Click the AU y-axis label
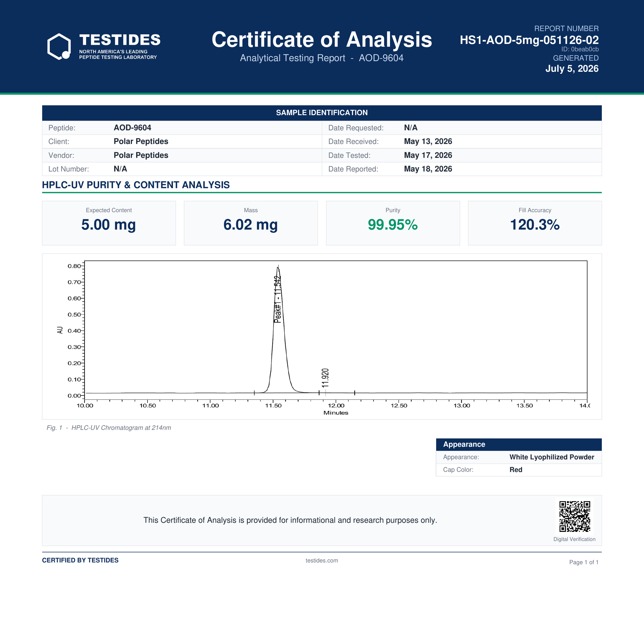 pyautogui.click(x=60, y=330)
